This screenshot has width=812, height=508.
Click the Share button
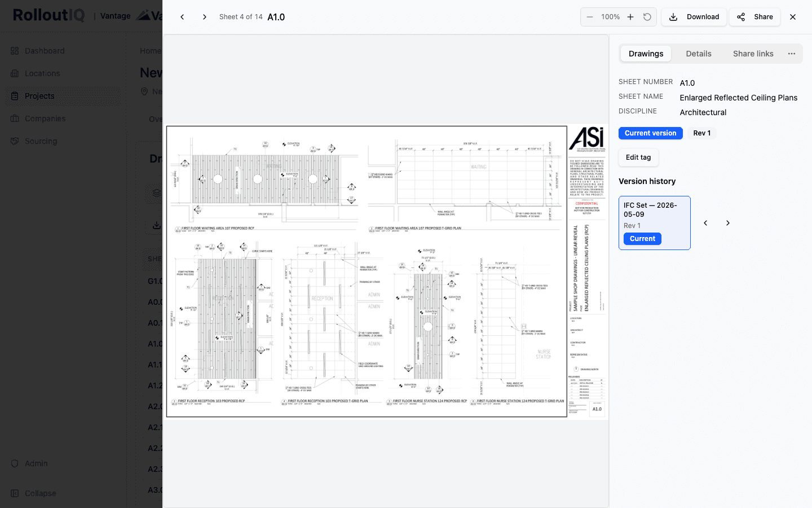[x=754, y=17]
